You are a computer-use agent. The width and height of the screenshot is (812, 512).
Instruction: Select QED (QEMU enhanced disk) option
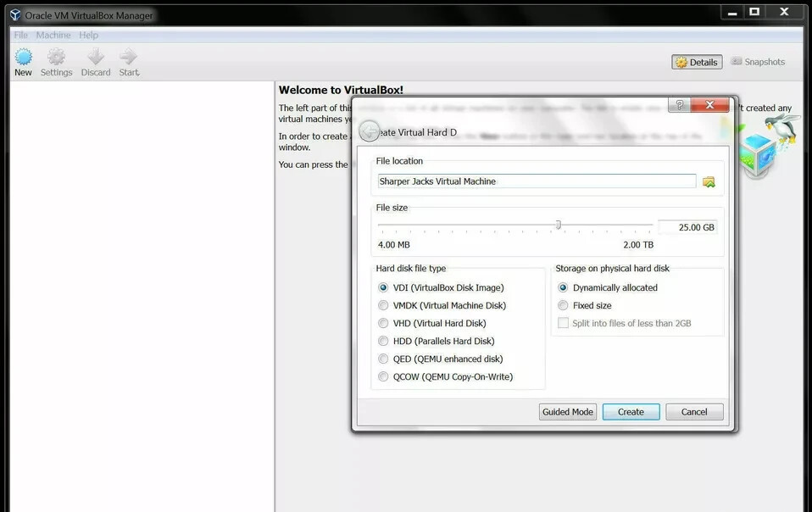pyautogui.click(x=383, y=359)
